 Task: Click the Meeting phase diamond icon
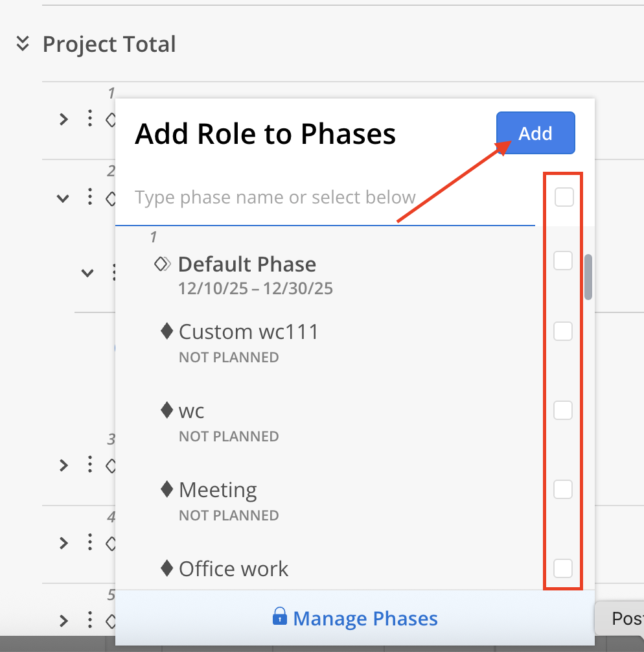pos(167,489)
